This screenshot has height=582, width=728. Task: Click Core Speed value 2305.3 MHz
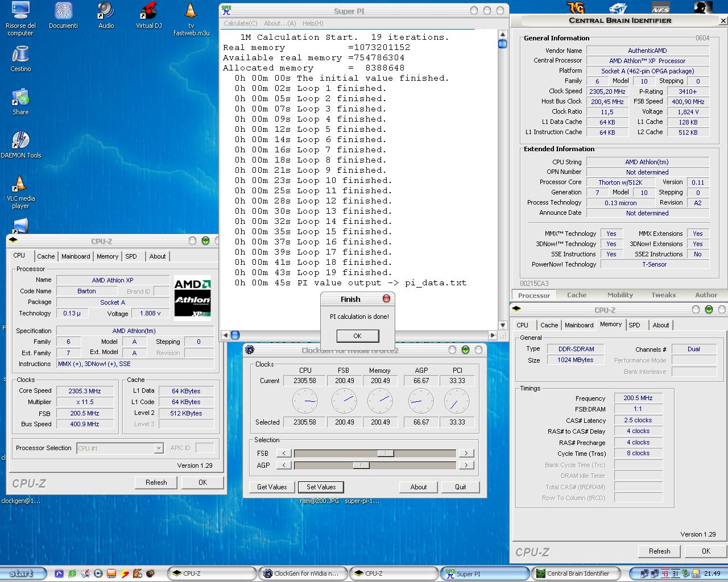pos(85,391)
